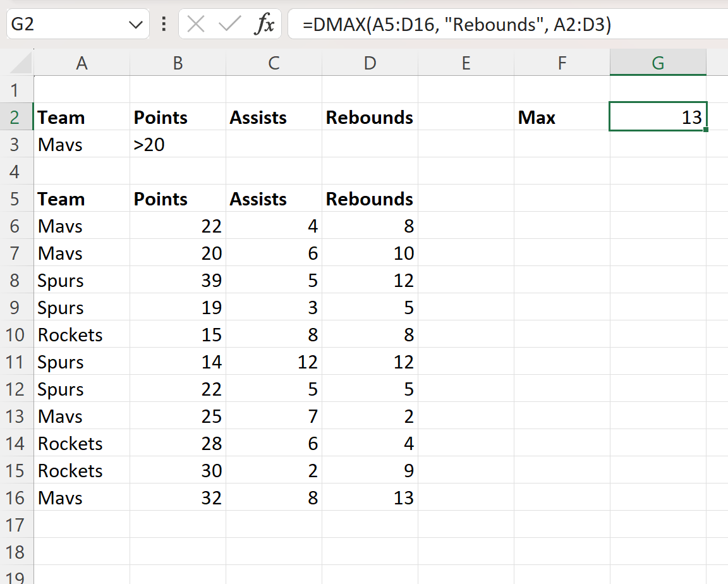This screenshot has width=728, height=584.
Task: Click the Max label cell
Action: pyautogui.click(x=562, y=117)
